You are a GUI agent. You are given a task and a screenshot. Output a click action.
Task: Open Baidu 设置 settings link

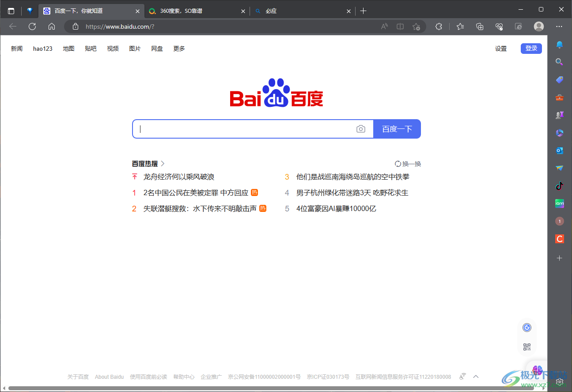pos(501,49)
